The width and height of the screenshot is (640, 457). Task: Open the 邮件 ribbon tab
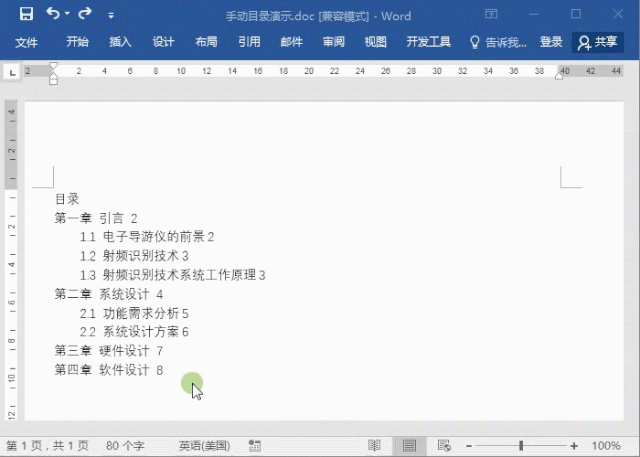292,42
